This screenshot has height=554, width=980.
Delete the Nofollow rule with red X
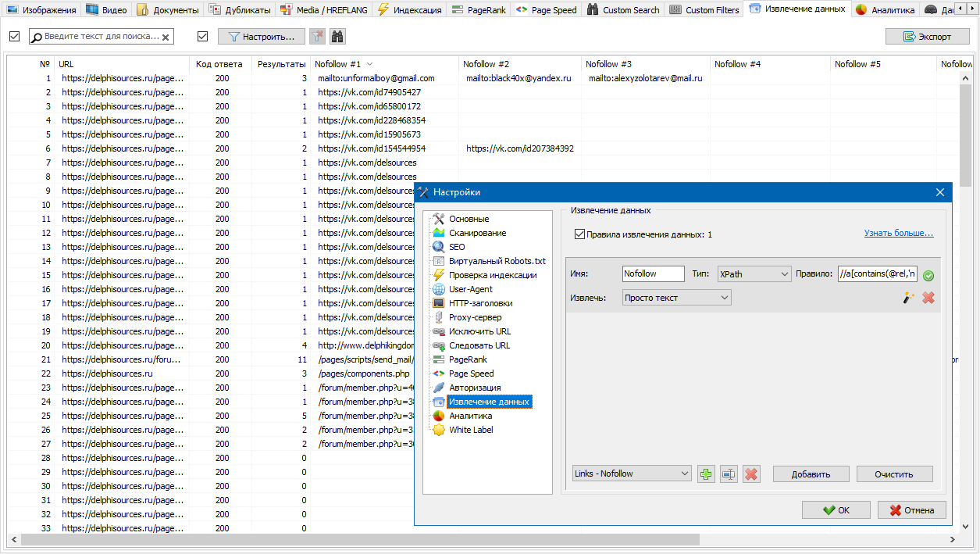coord(928,298)
